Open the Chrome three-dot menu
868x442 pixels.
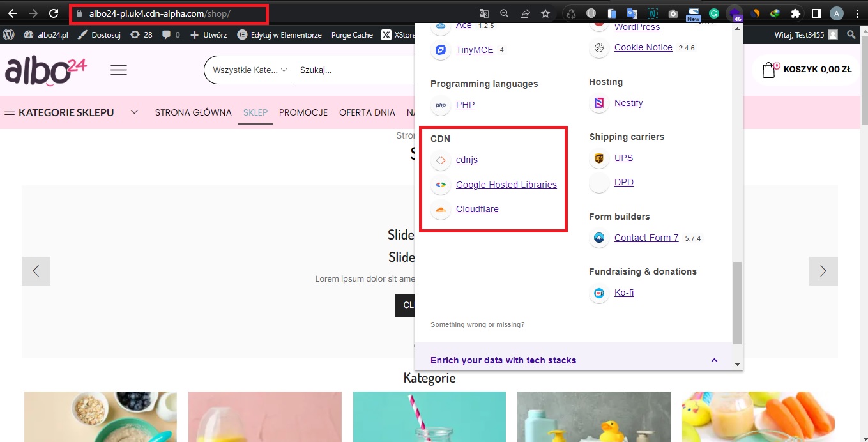[x=857, y=13]
